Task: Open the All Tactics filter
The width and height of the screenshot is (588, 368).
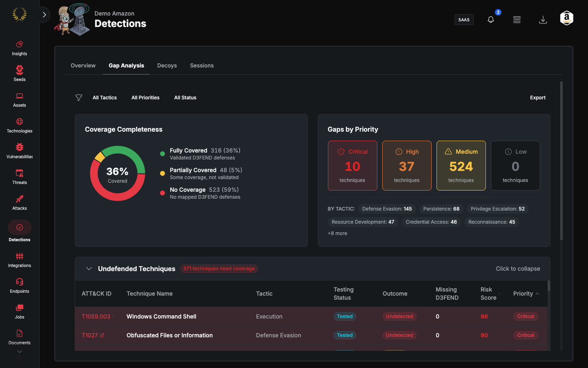Action: coord(105,98)
